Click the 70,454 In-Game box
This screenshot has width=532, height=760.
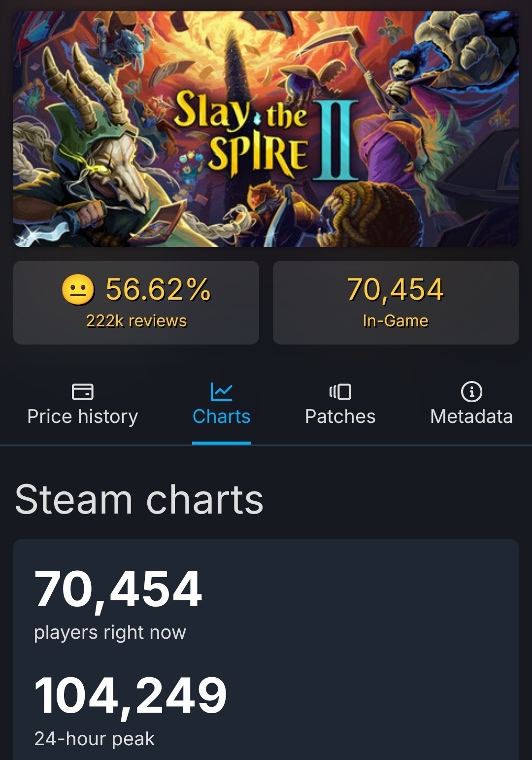point(396,303)
